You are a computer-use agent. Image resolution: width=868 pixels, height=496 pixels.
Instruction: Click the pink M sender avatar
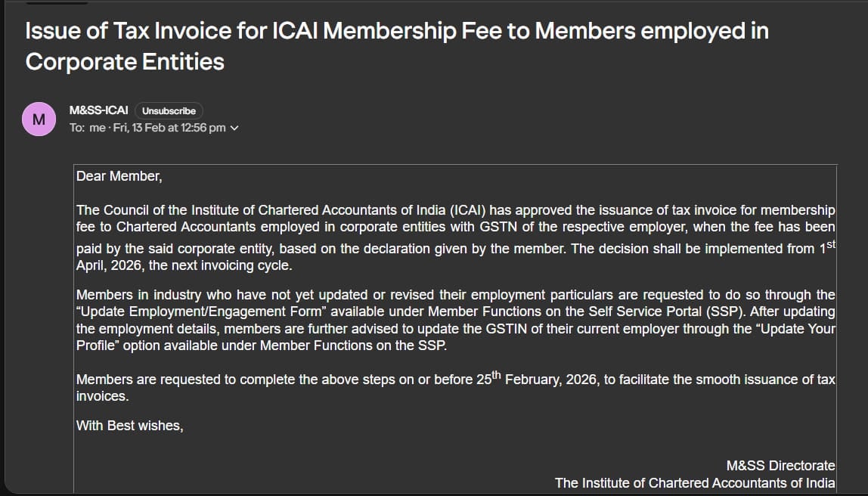coord(40,119)
